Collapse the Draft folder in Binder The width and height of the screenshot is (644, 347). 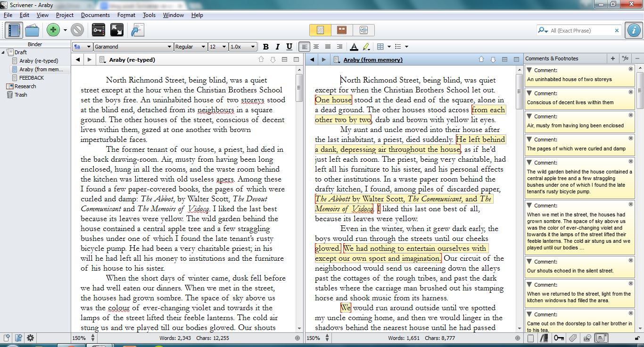coord(3,52)
